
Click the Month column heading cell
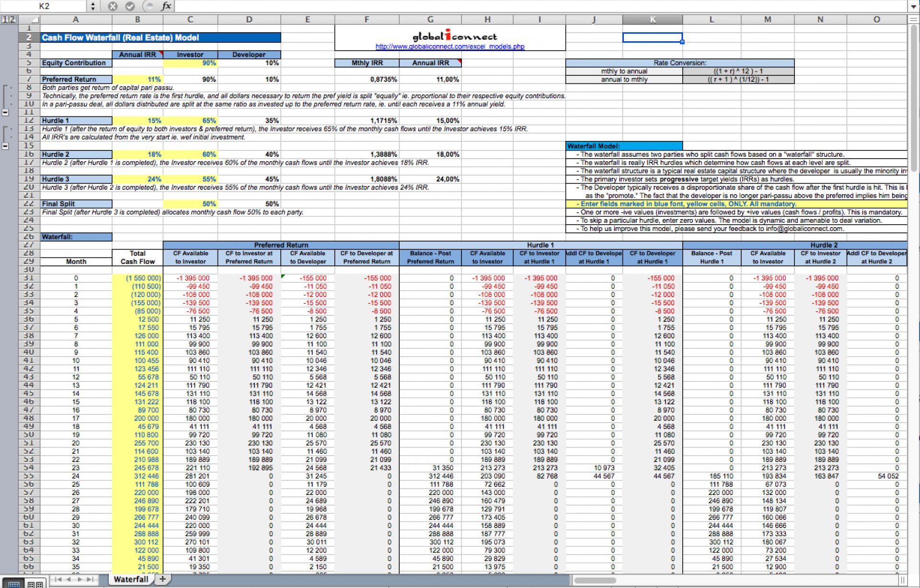point(76,262)
